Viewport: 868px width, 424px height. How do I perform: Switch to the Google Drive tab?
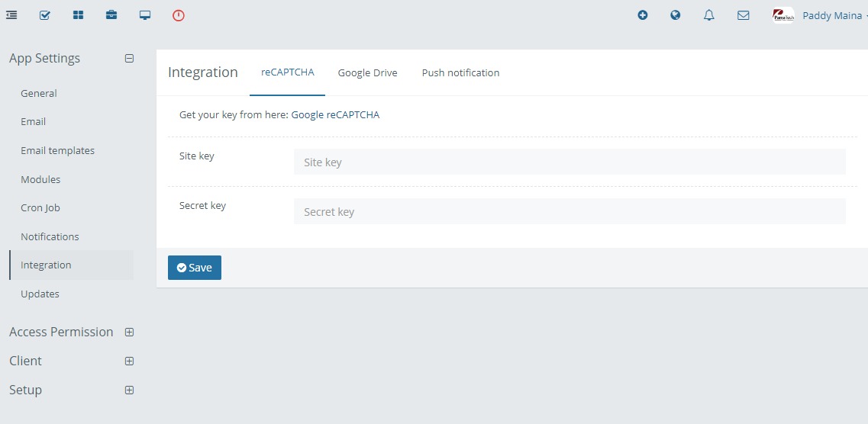pyautogui.click(x=367, y=72)
